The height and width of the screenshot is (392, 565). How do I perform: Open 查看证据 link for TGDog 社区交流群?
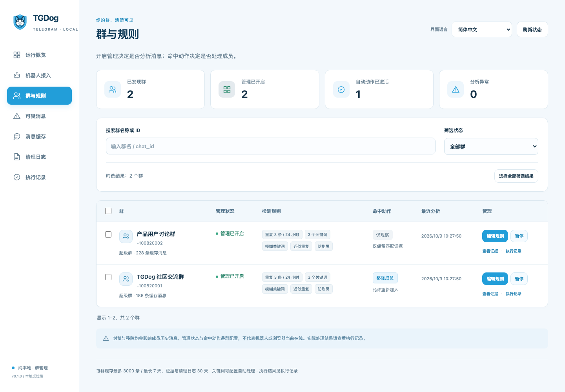pos(490,294)
